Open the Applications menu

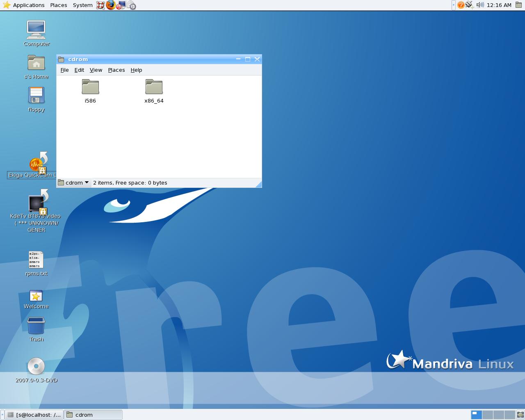tap(24, 5)
